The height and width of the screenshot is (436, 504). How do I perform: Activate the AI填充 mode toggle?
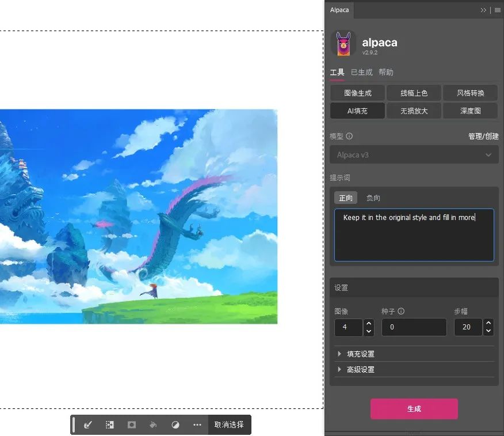tap(357, 111)
